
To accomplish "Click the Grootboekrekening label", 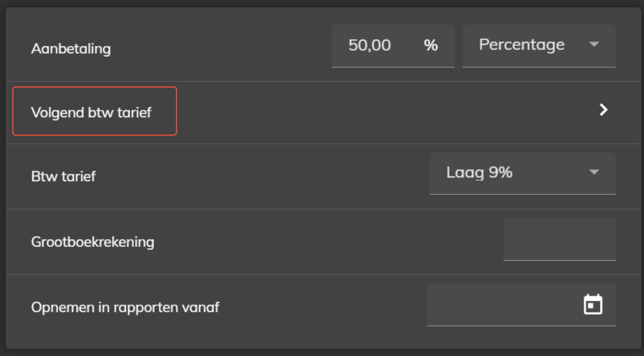I will pos(93,242).
